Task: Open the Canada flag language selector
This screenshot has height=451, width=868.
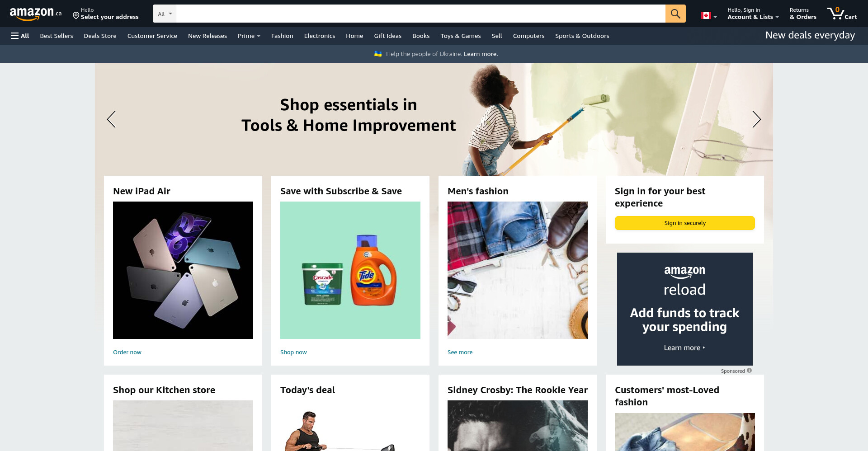Action: (x=709, y=15)
